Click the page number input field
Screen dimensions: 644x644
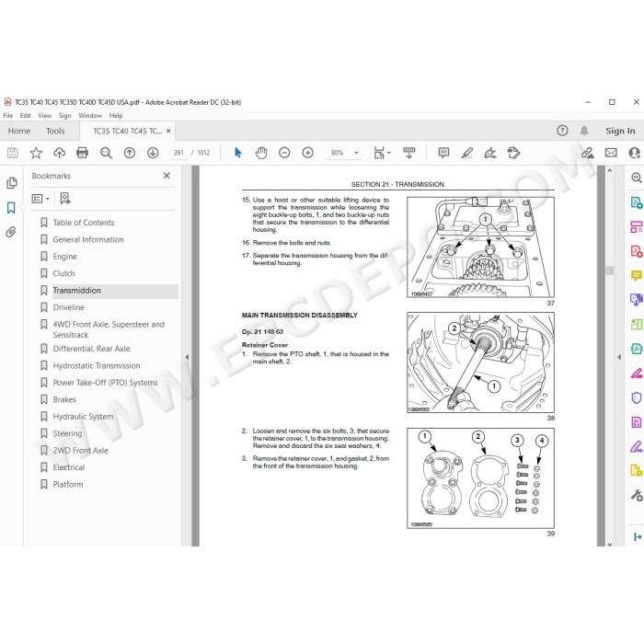click(178, 153)
